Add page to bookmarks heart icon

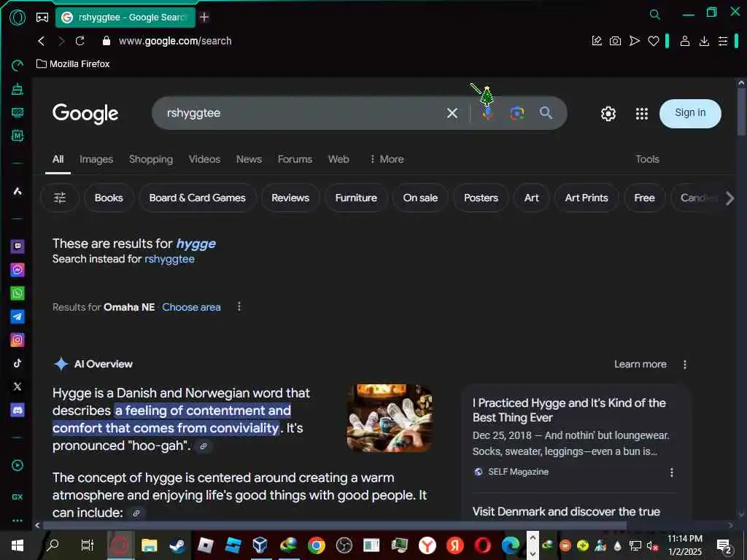[x=653, y=42]
